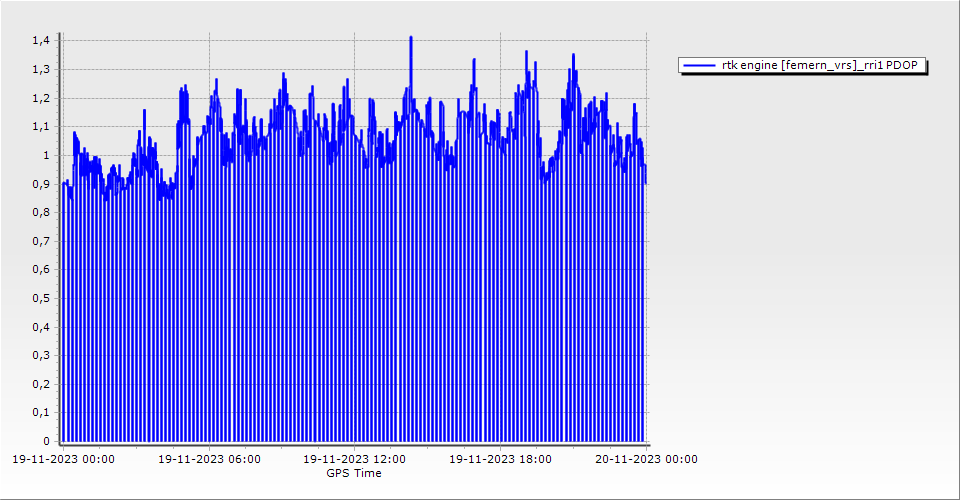Select the '19-11-2023 12:00' time axis label
Image resolution: width=960 pixels, height=500 pixels.
tap(355, 460)
